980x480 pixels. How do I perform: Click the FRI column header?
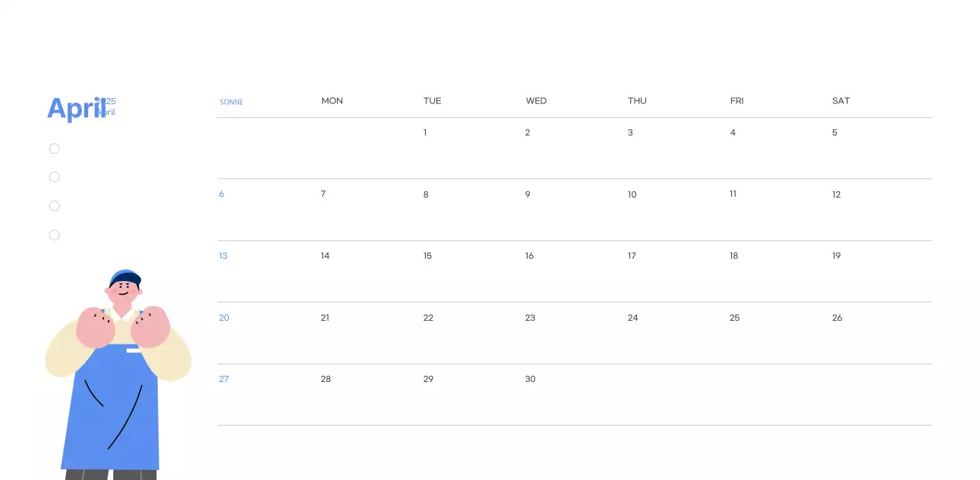[x=737, y=101]
